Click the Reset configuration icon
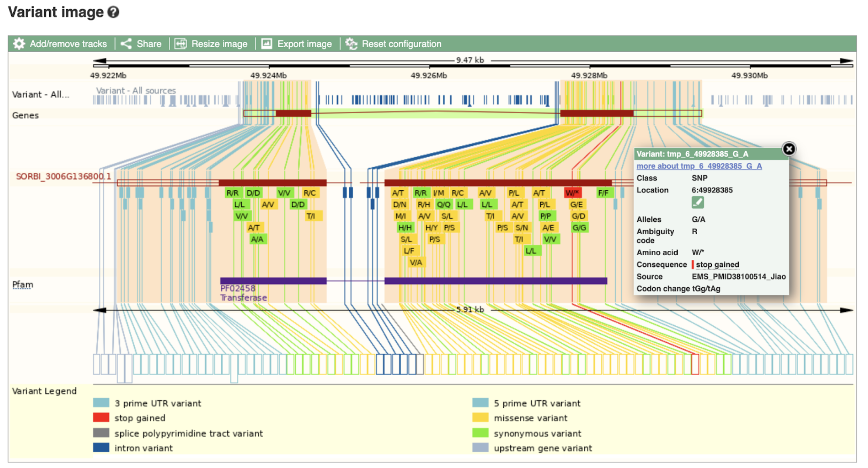Viewport: 868px width, 468px height. pyautogui.click(x=351, y=44)
